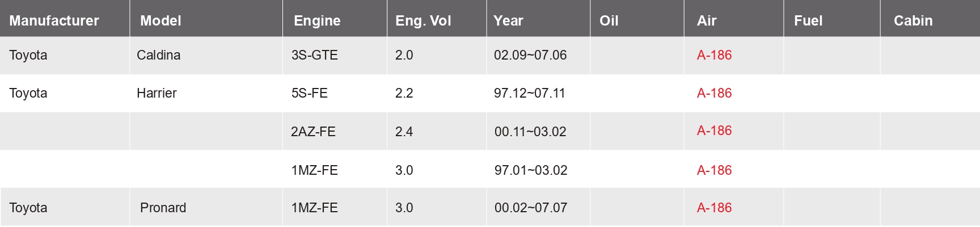Click the Cabin column header
Viewport: 980px width, 227px height.
pos(913,21)
